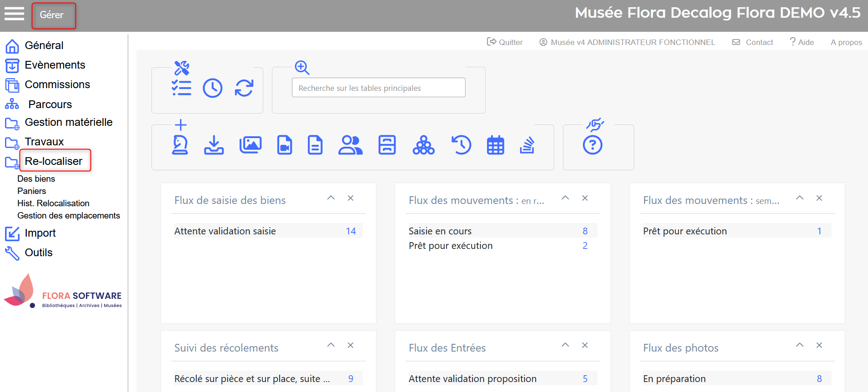
Task: Open Gestion des emplacements submenu item
Action: coord(68,216)
